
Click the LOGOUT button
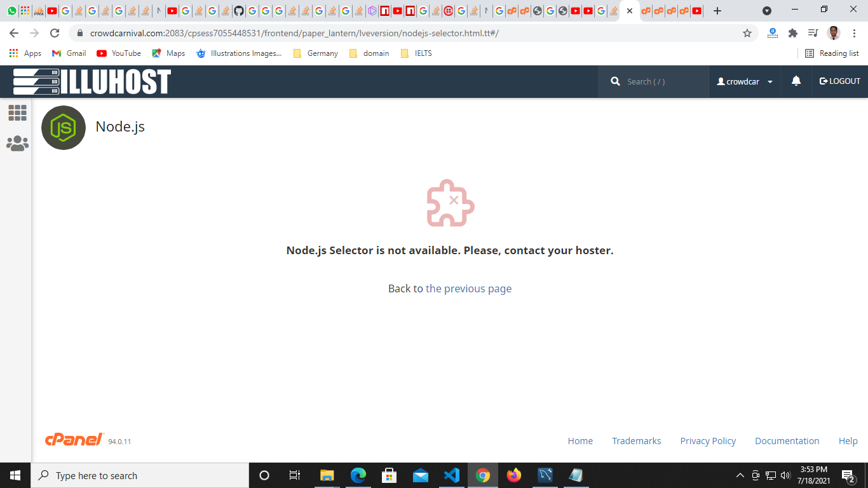click(839, 81)
